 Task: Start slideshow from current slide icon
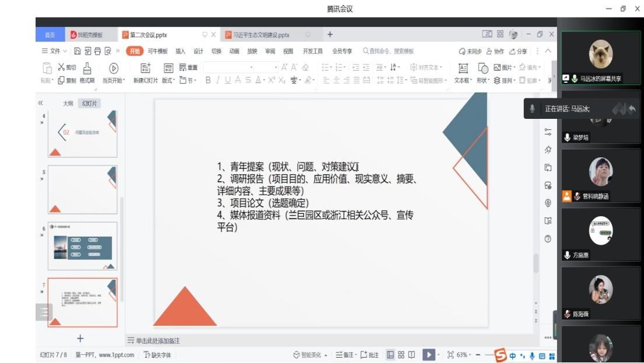(114, 68)
